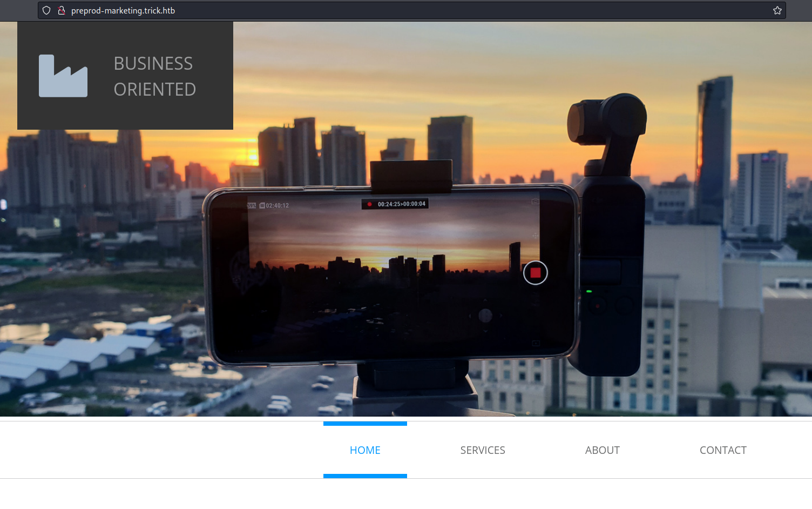This screenshot has width=812, height=509.
Task: Navigate to the ABOUT section
Action: pyautogui.click(x=602, y=450)
